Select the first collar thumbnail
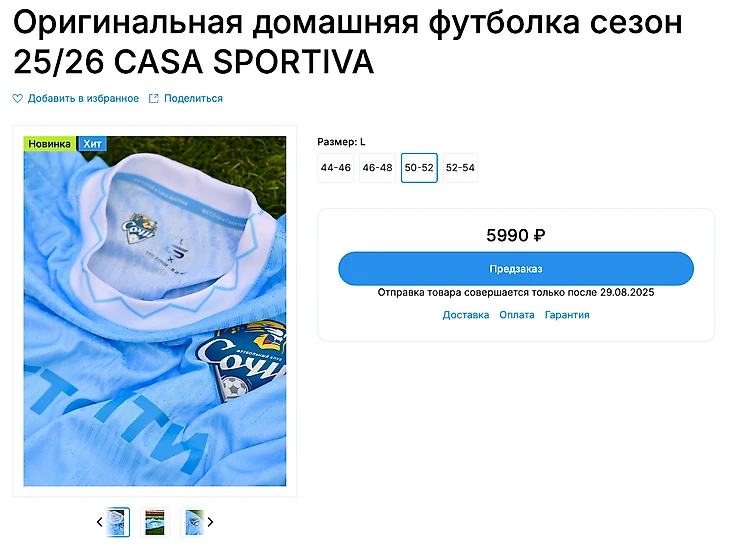Viewport: 730px width, 559px height. 118,522
